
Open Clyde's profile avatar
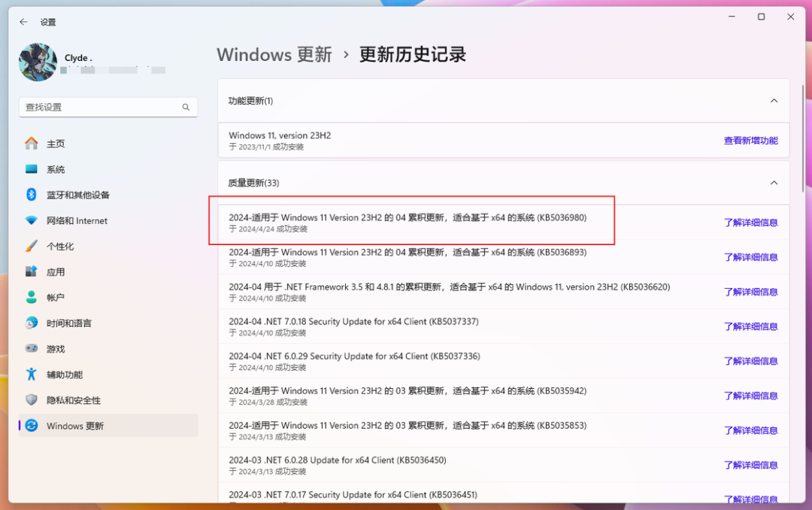coord(38,62)
